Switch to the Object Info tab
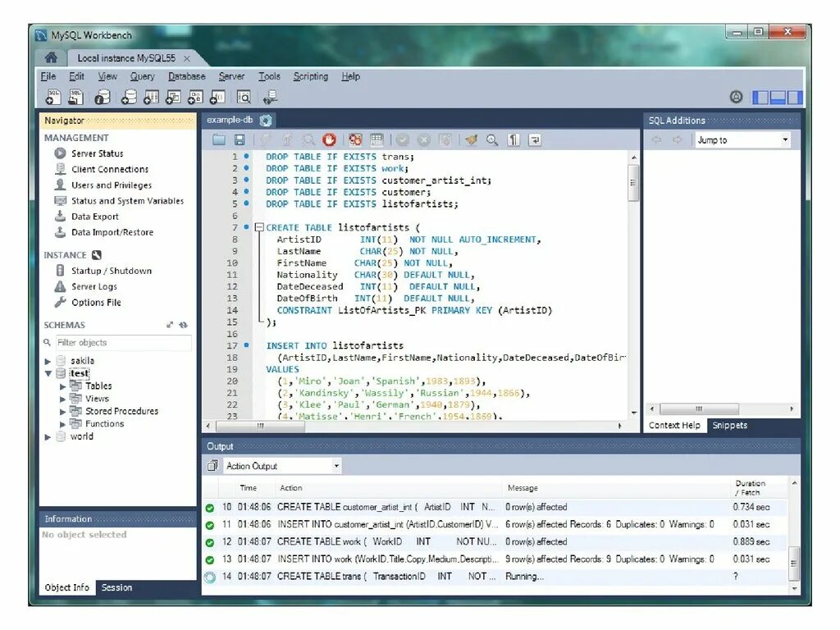The image size is (840, 630). [67, 587]
